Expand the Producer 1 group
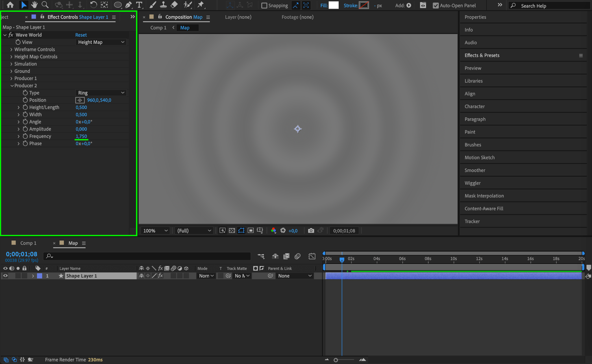592x364 pixels. (11, 78)
